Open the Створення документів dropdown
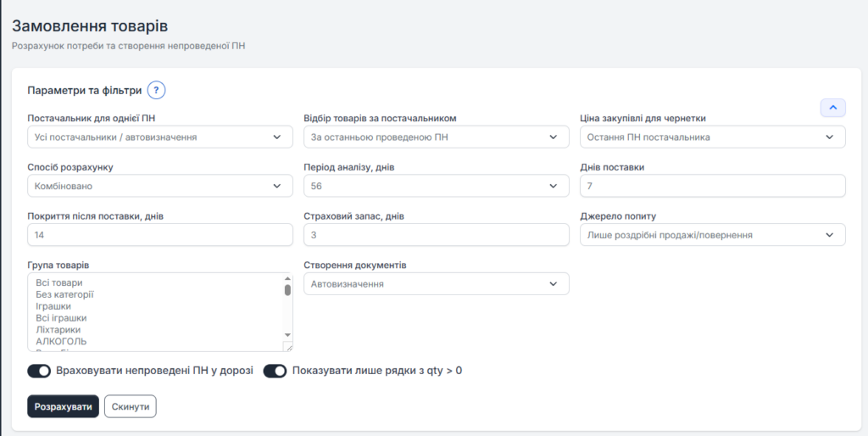The image size is (868, 436). (436, 284)
